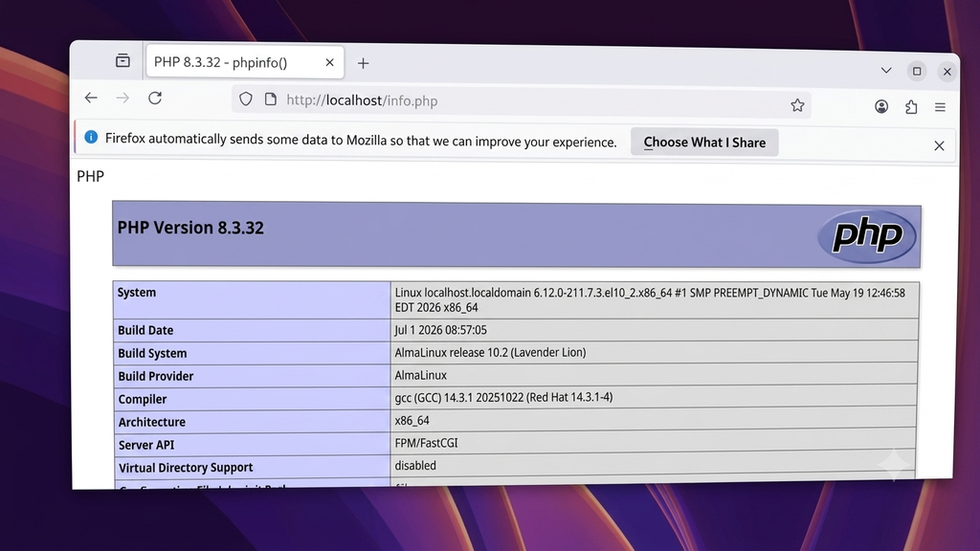Close the PHP 8.3.32 phpinfo() tab
This screenshot has width=980, height=551.
[329, 62]
